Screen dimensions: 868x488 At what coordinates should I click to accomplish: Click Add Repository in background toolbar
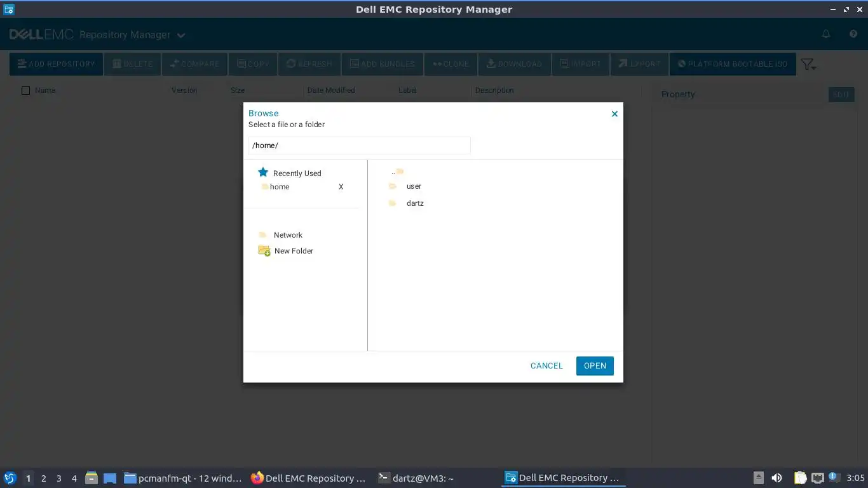coord(56,64)
